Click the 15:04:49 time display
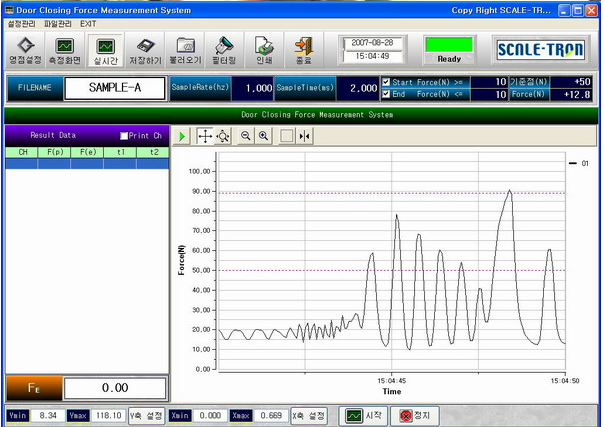 click(372, 56)
